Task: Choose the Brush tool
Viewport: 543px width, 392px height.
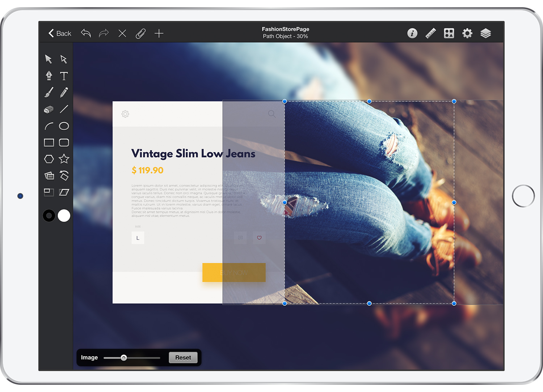Action: [49, 93]
